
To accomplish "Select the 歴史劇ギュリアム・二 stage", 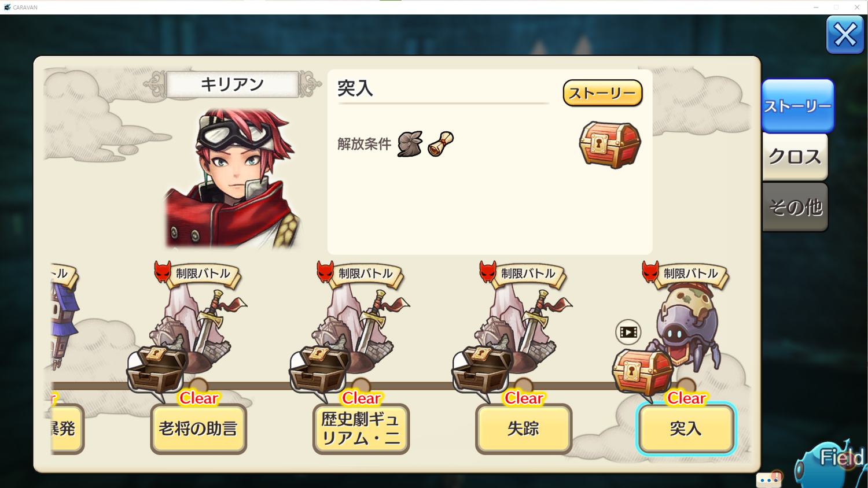I will [361, 428].
